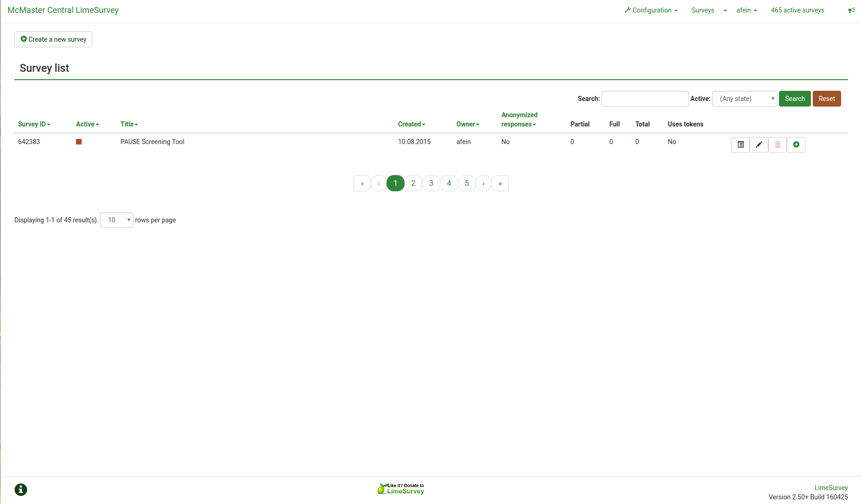This screenshot has width=861, height=504.
Task: Click the red inactive status square
Action: (79, 142)
